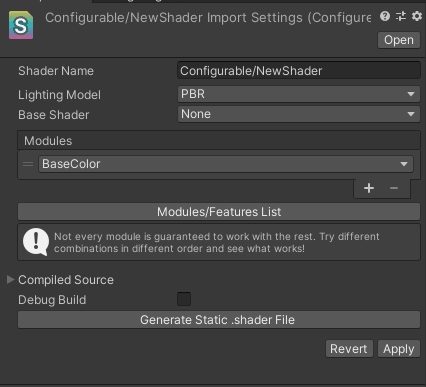Click the shader asset icon in the header
The width and height of the screenshot is (426, 387).
[x=21, y=25]
